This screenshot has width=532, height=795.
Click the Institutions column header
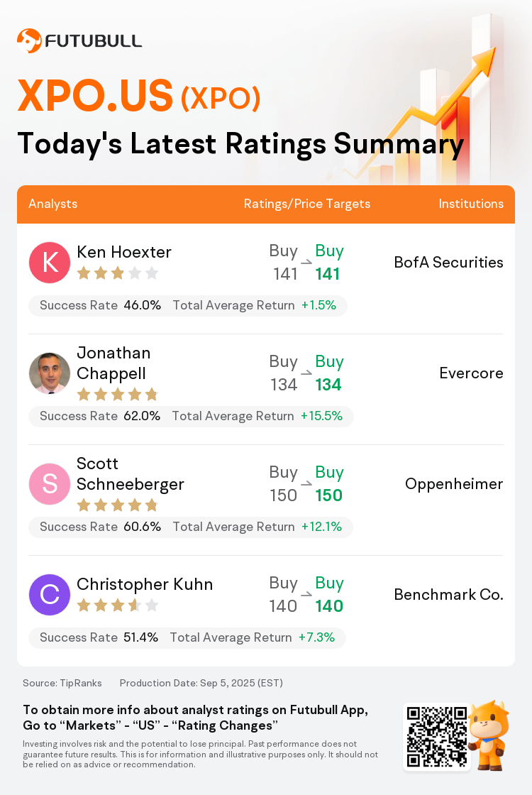click(x=471, y=204)
